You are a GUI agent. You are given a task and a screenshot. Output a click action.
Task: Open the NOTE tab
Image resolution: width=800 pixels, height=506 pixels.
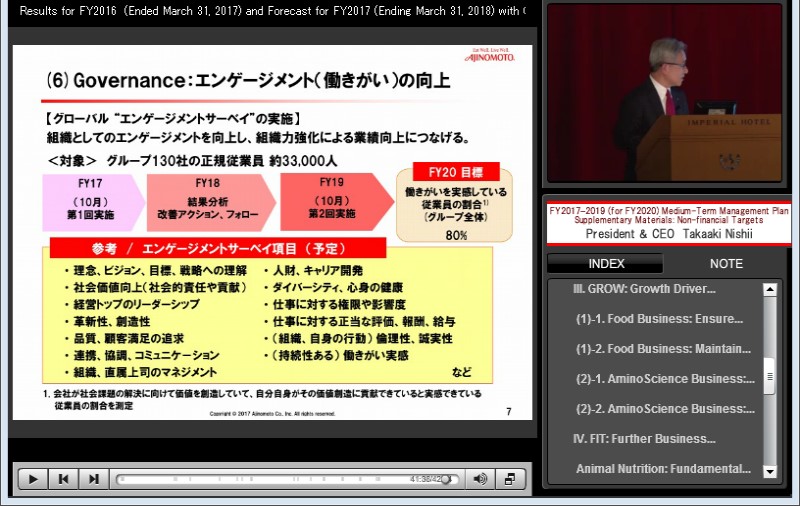click(726, 264)
